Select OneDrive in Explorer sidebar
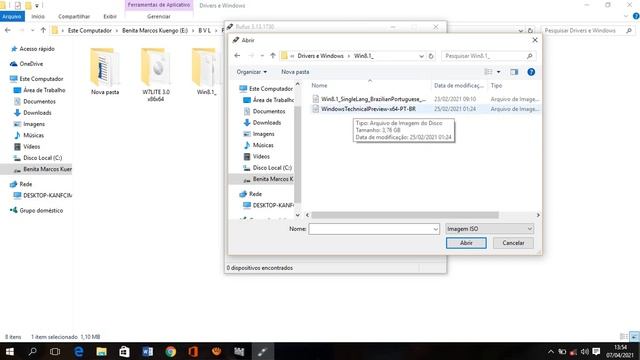This screenshot has width=640, height=360. pyautogui.click(x=27, y=64)
